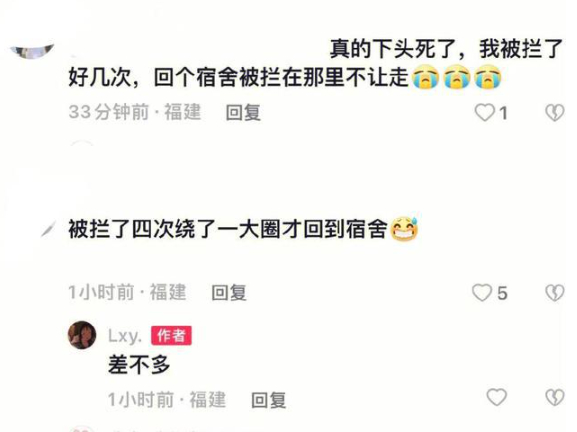Viewport: 577px width, 432px height.
Task: Like the comment with 5 likes
Action: click(x=482, y=293)
